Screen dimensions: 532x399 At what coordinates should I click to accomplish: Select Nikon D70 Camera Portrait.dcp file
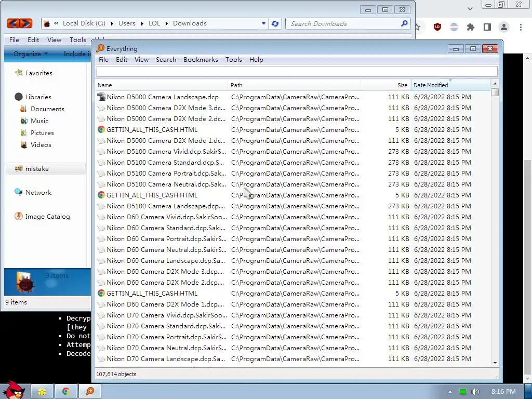[166, 337]
